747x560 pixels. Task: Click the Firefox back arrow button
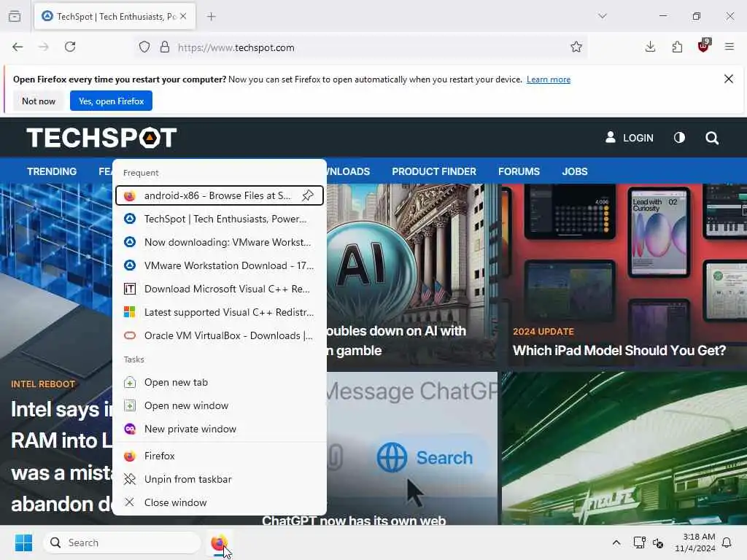pyautogui.click(x=18, y=47)
